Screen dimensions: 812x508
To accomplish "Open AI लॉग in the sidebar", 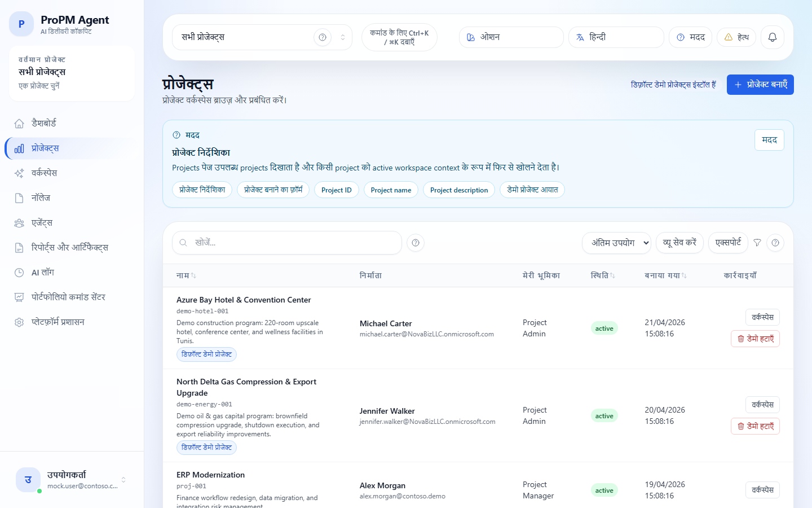I will point(43,272).
